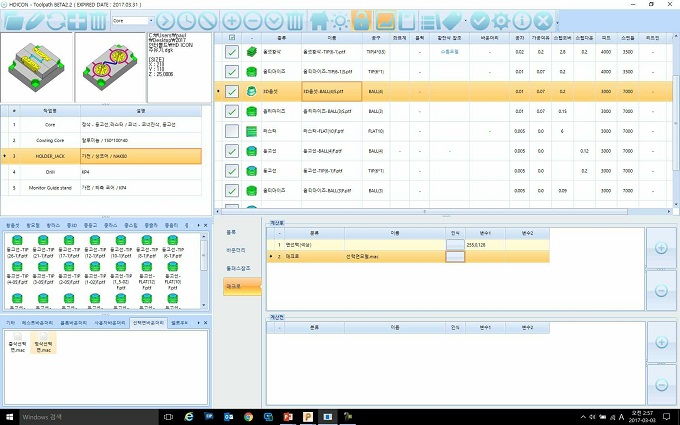Enable the unchecked checkbox on the FLAT(10) row

[232, 131]
